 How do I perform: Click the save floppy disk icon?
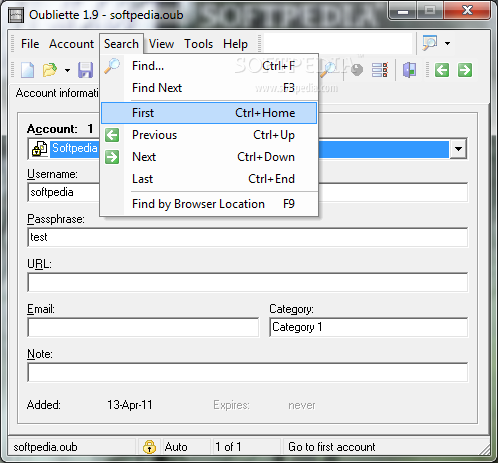(86, 70)
